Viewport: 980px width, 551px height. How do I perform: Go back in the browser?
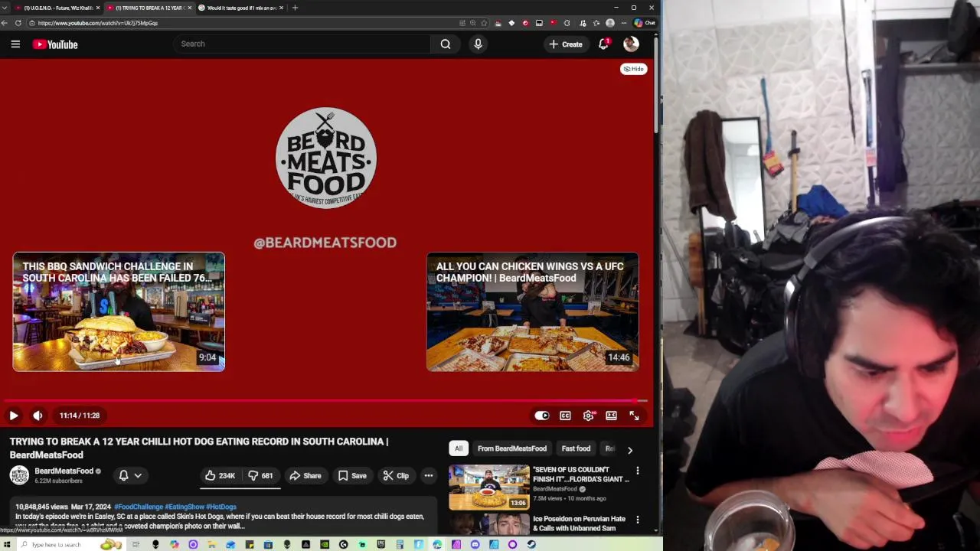click(x=5, y=23)
